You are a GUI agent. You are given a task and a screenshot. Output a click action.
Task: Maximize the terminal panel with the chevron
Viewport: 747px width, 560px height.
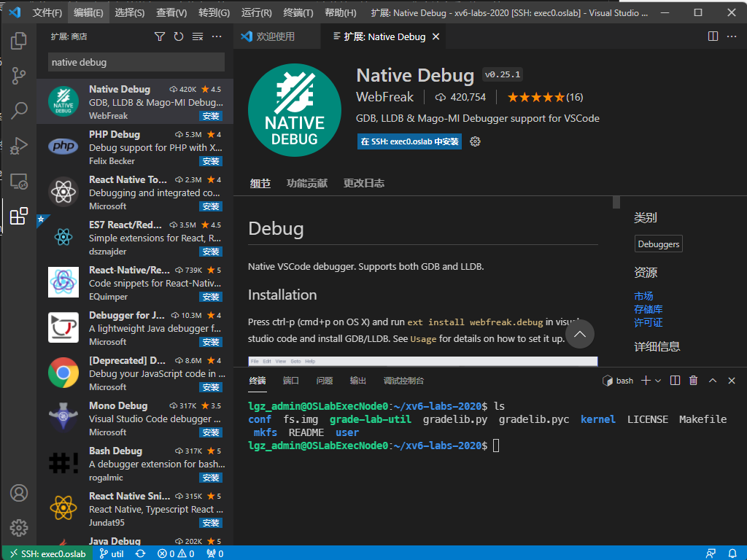click(x=713, y=379)
